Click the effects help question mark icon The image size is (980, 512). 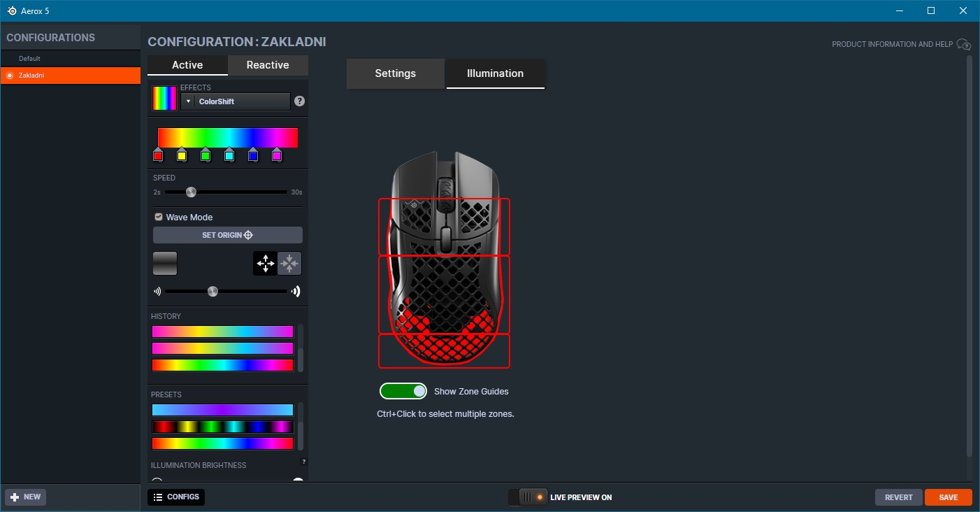(300, 101)
